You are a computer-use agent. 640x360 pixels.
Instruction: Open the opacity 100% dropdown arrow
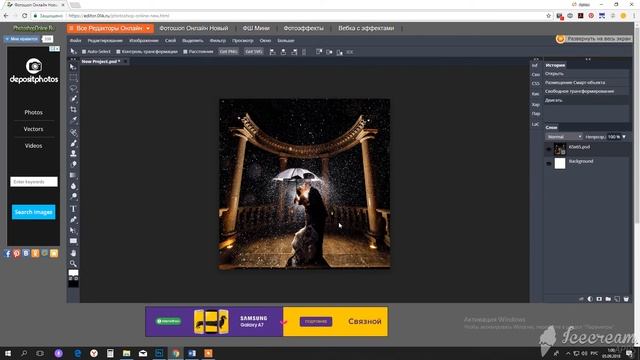point(624,137)
